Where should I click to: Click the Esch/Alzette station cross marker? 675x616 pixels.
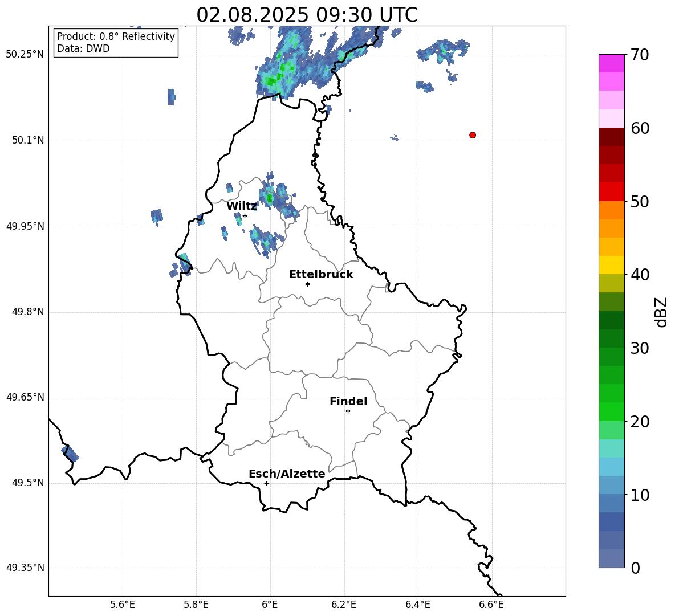266,483
